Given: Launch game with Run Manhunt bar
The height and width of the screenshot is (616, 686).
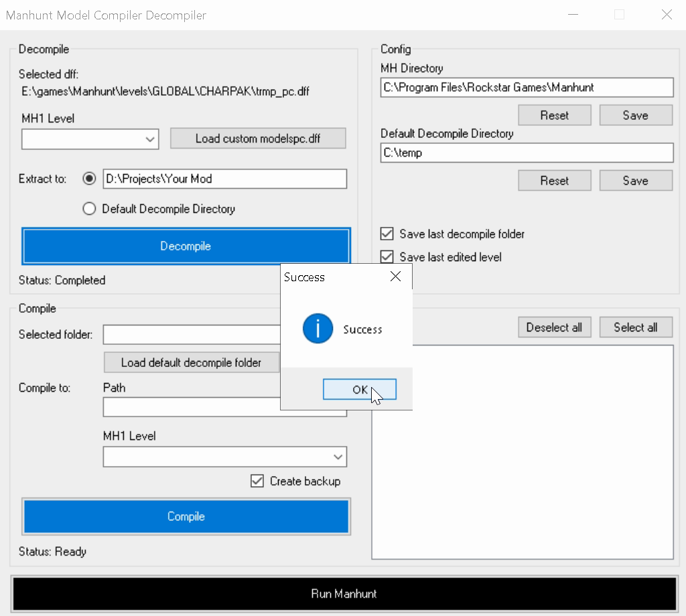Looking at the screenshot, I should click(x=344, y=594).
